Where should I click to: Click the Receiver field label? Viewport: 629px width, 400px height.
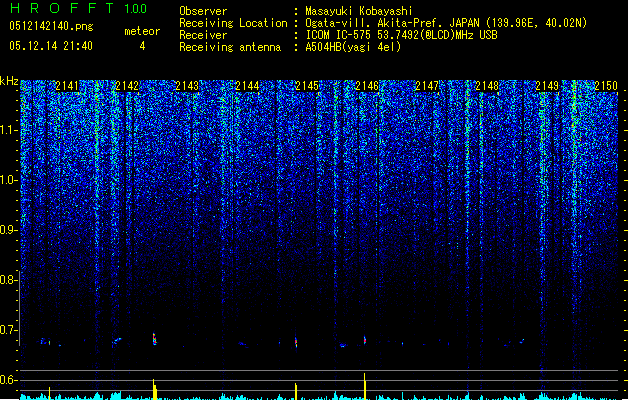point(203,35)
